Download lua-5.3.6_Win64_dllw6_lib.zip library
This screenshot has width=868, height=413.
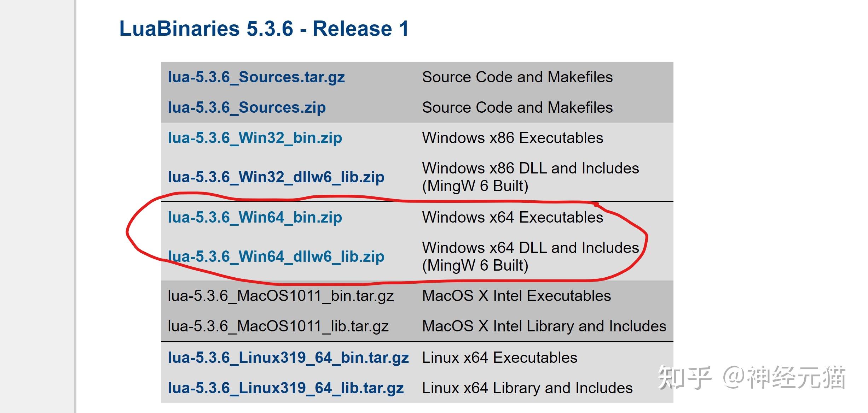click(x=276, y=256)
